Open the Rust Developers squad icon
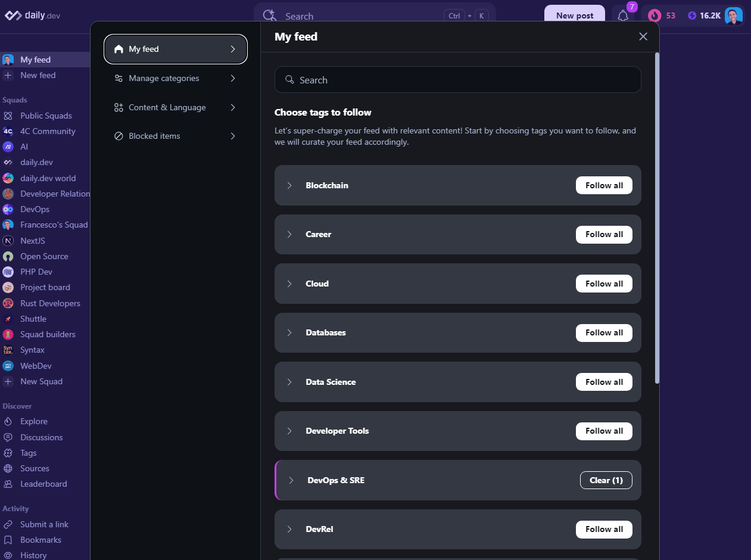 click(x=8, y=303)
